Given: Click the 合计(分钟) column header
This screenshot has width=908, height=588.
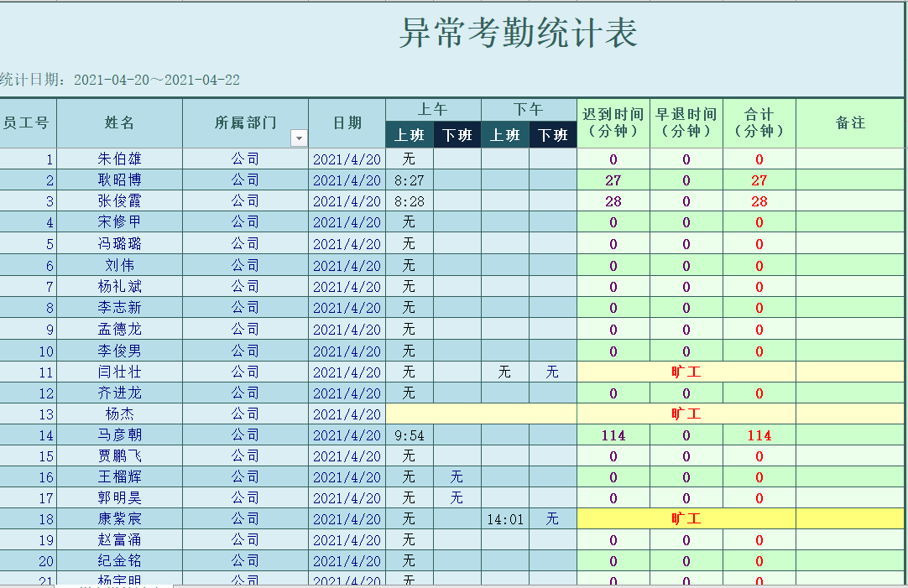Looking at the screenshot, I should pos(759,122).
